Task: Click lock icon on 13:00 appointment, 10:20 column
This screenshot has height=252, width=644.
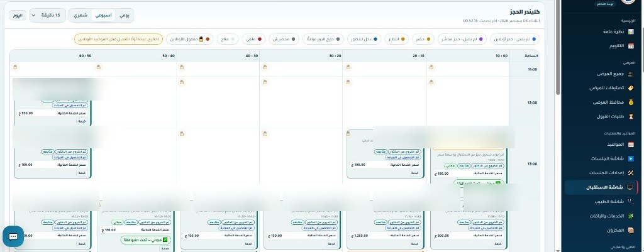Action: 348,134
